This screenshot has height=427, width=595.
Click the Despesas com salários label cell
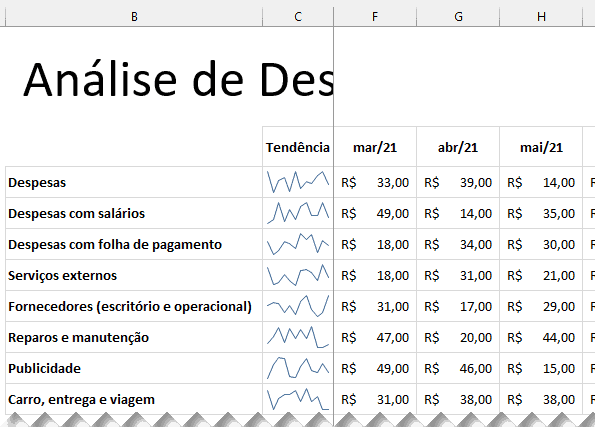click(134, 213)
